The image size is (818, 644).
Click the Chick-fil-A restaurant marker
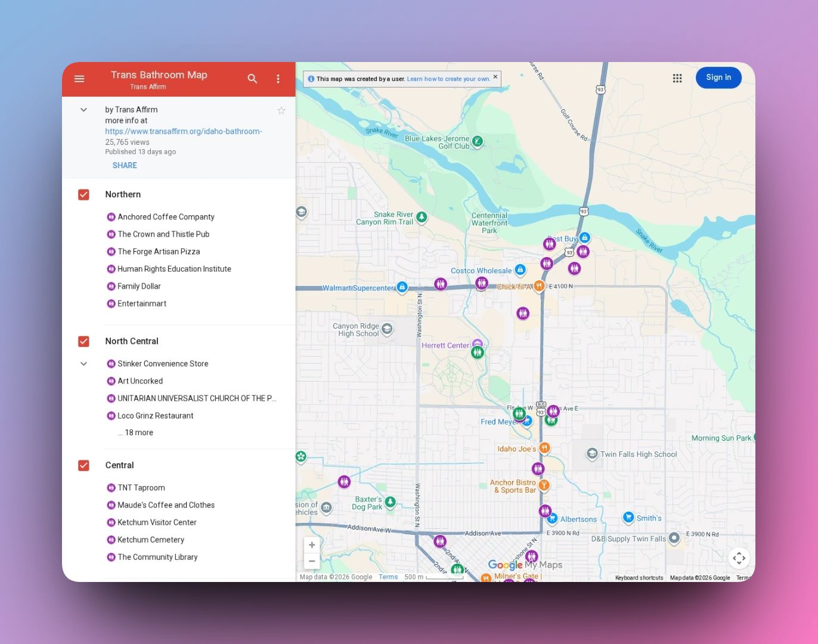[x=539, y=286]
